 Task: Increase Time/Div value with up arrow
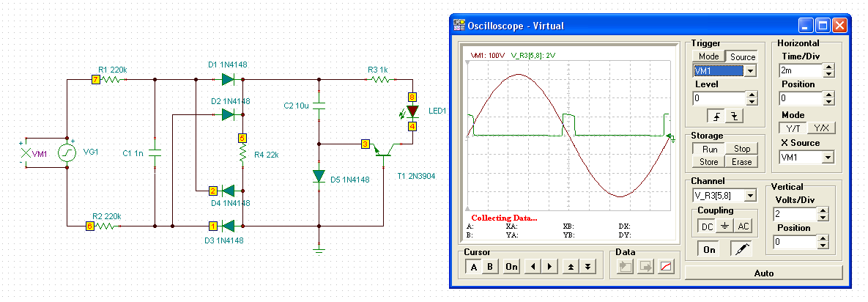[828, 67]
